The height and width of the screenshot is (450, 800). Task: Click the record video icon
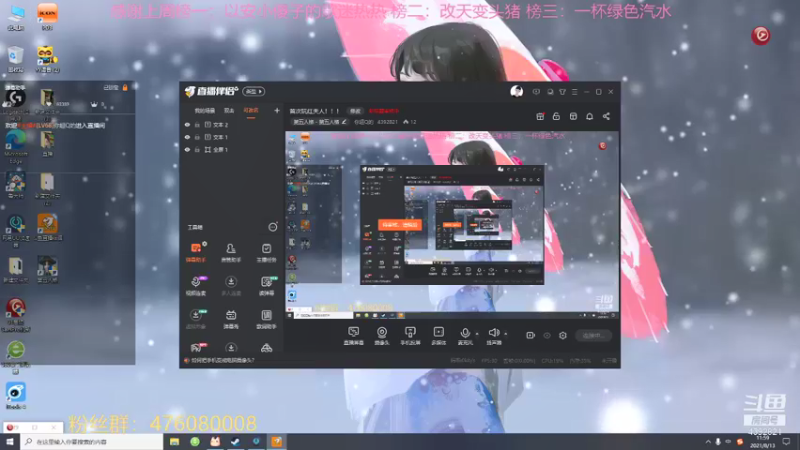click(530, 335)
